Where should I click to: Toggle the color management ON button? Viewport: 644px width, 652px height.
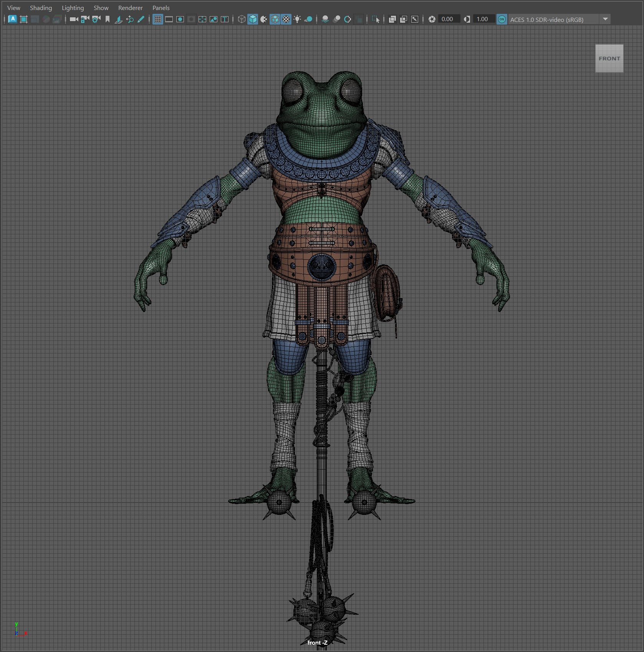(x=502, y=19)
